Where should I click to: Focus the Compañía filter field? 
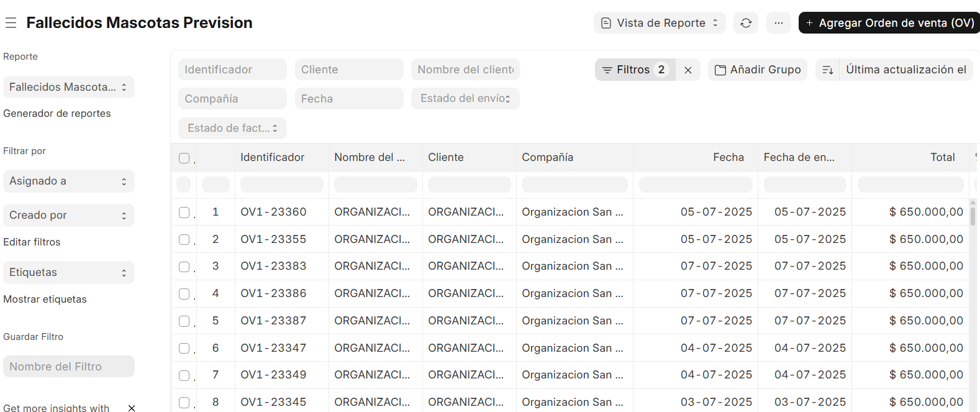pos(232,99)
